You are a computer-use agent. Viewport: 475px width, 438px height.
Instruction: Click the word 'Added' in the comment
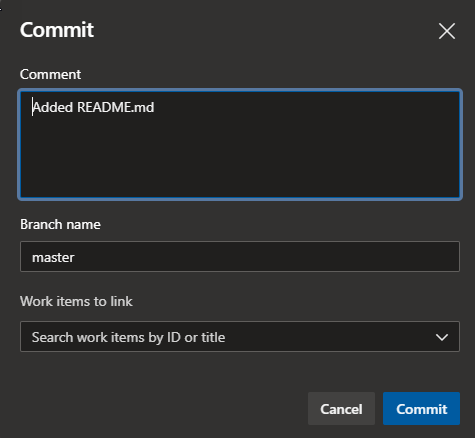click(x=53, y=107)
